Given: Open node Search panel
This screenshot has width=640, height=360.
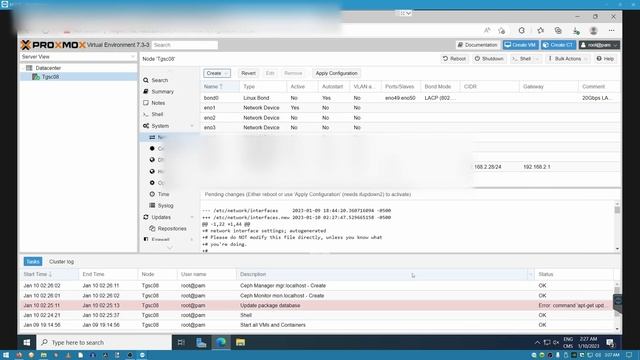Looking at the screenshot, I should (160, 80).
